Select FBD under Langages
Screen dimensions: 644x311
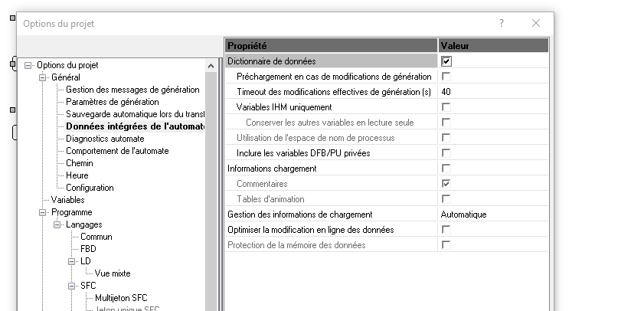[x=88, y=249]
